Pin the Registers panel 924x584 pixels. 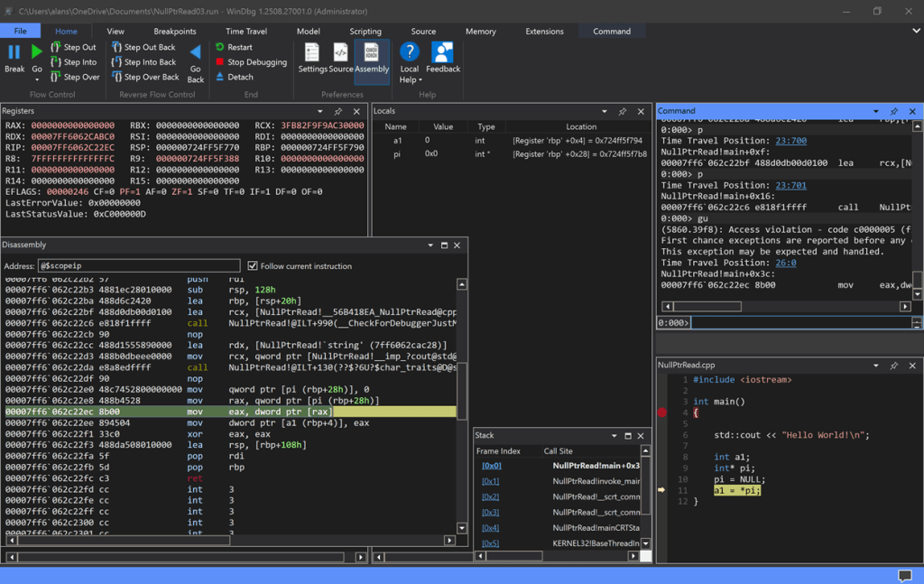coord(338,111)
